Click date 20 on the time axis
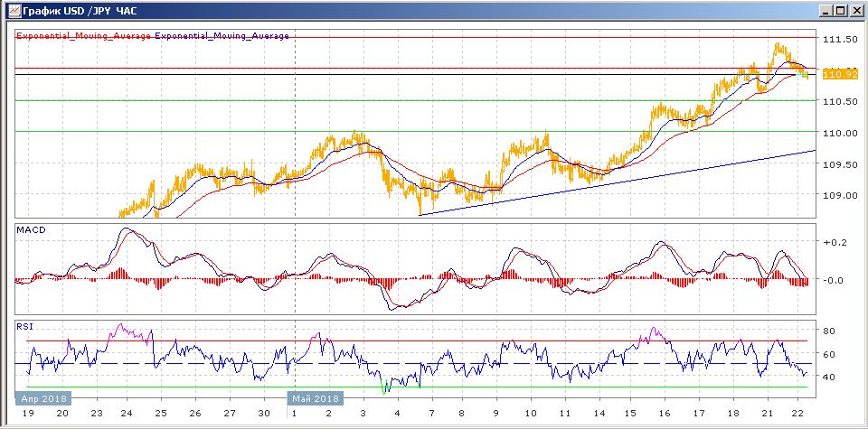The width and height of the screenshot is (868, 429). pyautogui.click(x=62, y=413)
